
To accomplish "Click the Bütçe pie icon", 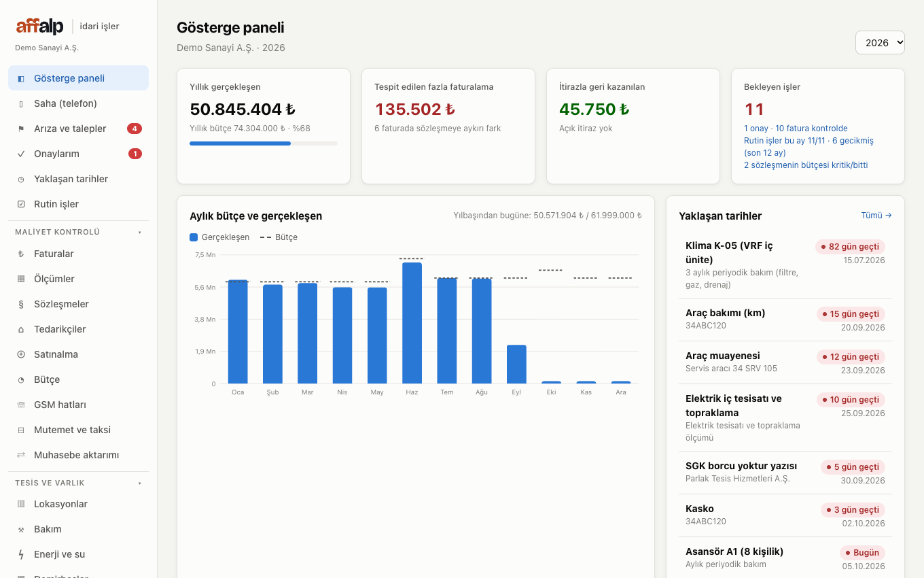I will (20, 379).
